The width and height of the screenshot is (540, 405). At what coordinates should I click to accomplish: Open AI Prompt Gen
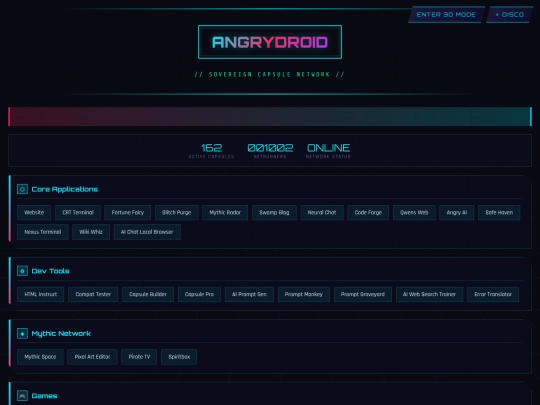(x=249, y=294)
